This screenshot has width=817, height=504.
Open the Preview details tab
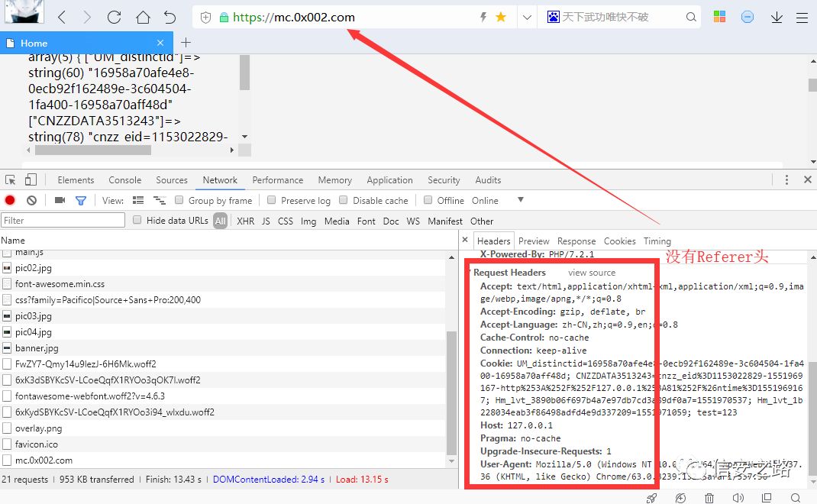coord(534,241)
